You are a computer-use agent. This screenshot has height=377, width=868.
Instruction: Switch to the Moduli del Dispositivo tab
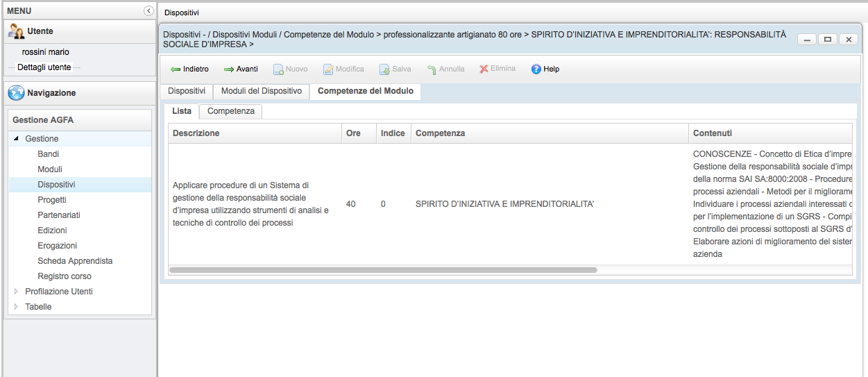pos(261,91)
